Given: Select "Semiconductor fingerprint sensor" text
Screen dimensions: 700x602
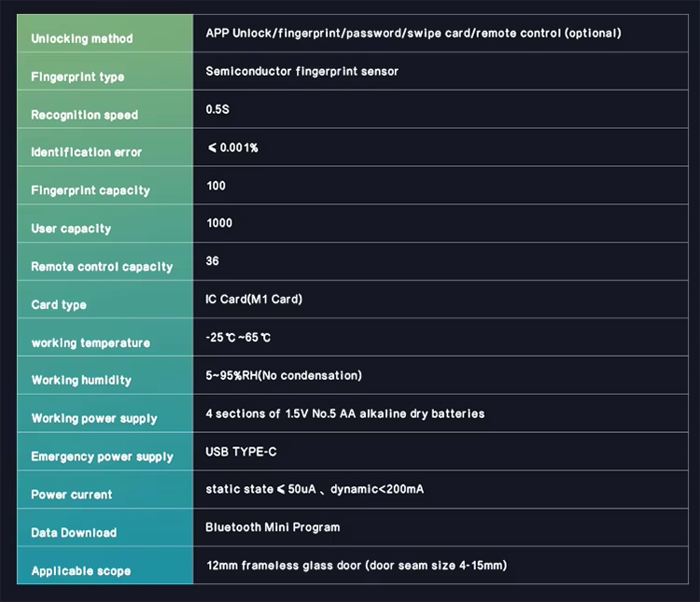Looking at the screenshot, I should pos(301,72).
